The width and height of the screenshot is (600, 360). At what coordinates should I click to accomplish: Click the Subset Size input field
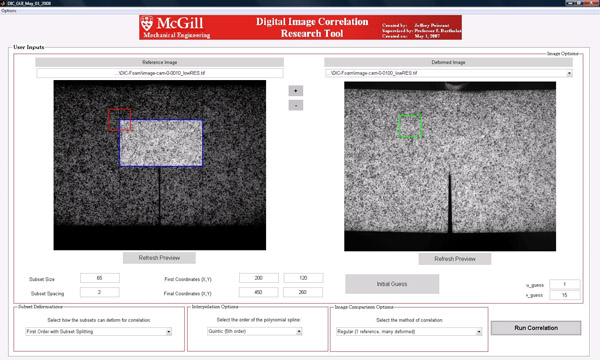99,278
